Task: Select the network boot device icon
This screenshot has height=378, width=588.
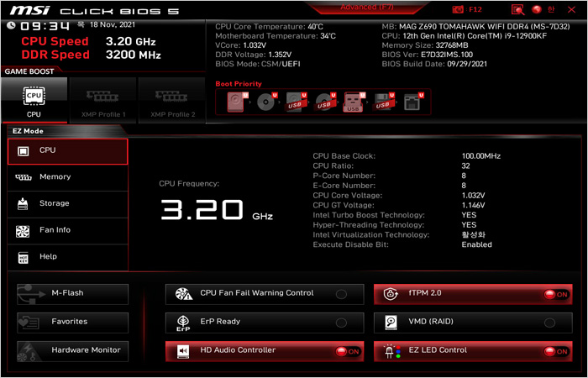Action: pos(412,102)
